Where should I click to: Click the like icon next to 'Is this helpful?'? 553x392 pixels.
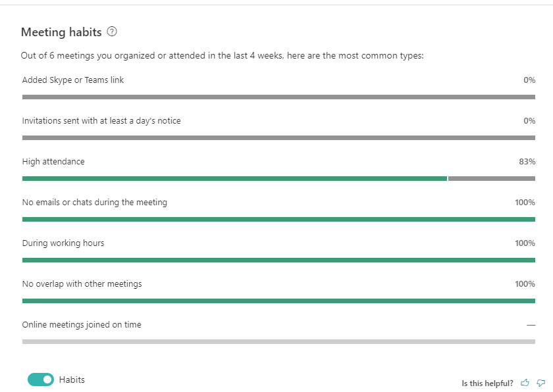pyautogui.click(x=525, y=382)
